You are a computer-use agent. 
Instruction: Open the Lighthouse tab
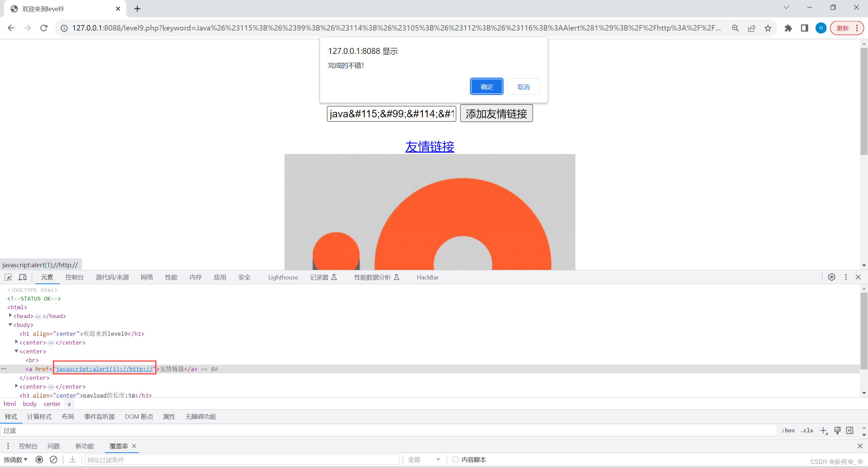click(x=283, y=277)
